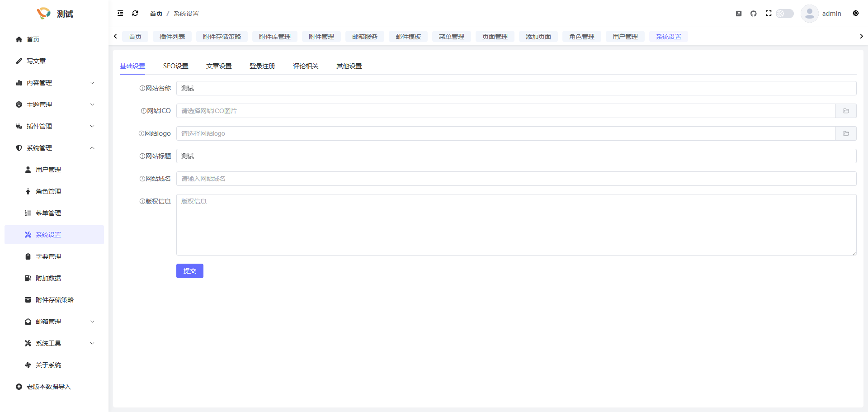The width and height of the screenshot is (868, 412).
Task: Collapse the 系统管理 sidebar menu
Action: click(x=54, y=148)
